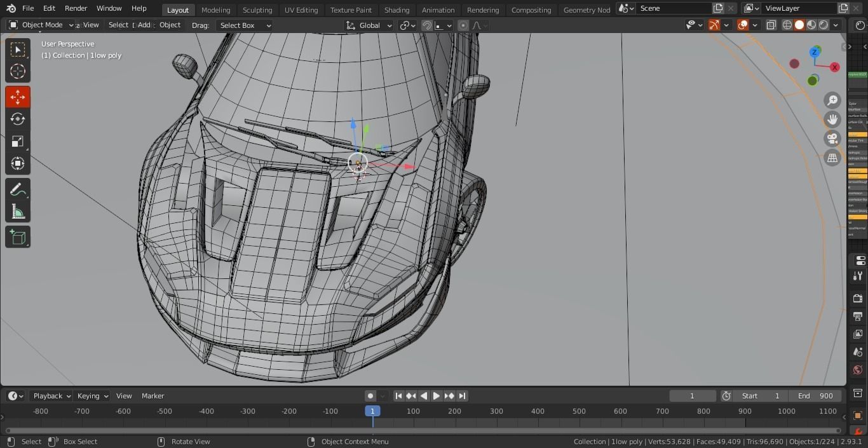Enable snapping magnet toggle

428,25
